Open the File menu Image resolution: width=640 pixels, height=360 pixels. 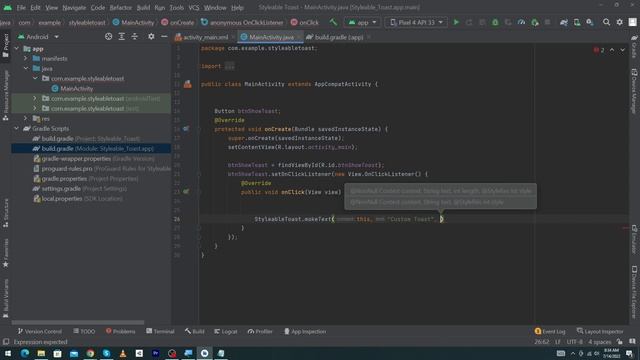pos(21,7)
